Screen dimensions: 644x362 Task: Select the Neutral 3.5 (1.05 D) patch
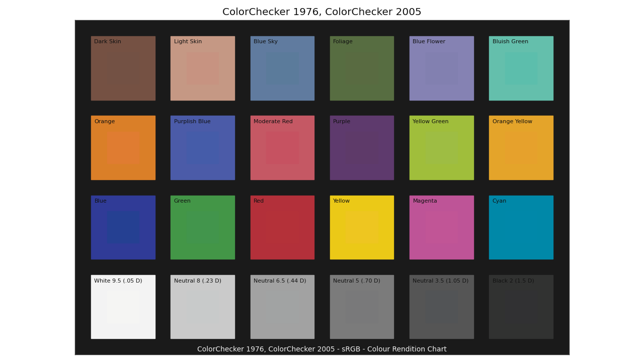(x=442, y=307)
